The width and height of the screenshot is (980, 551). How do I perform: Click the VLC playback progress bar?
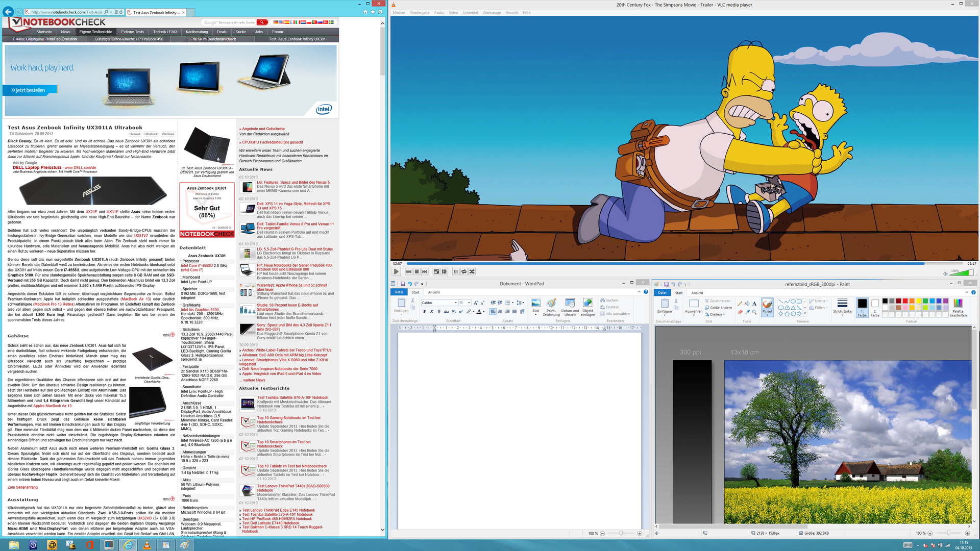(x=684, y=264)
